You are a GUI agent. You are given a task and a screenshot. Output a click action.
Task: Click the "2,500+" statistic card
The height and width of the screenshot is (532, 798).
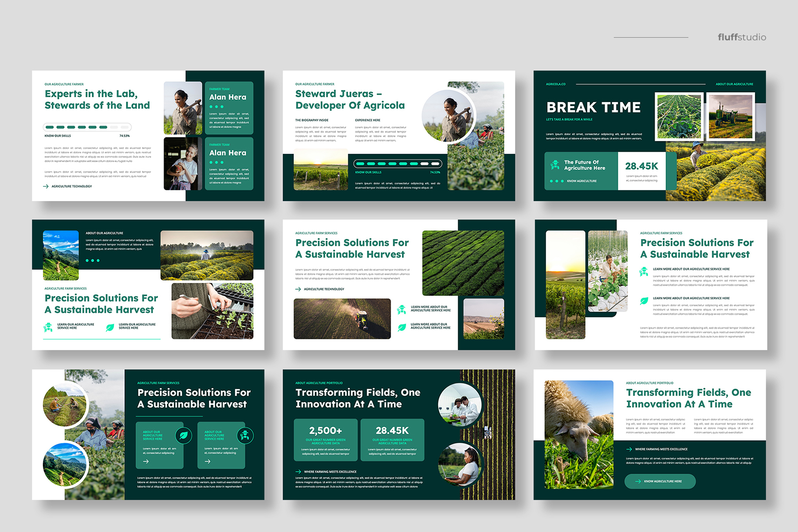coord(326,440)
